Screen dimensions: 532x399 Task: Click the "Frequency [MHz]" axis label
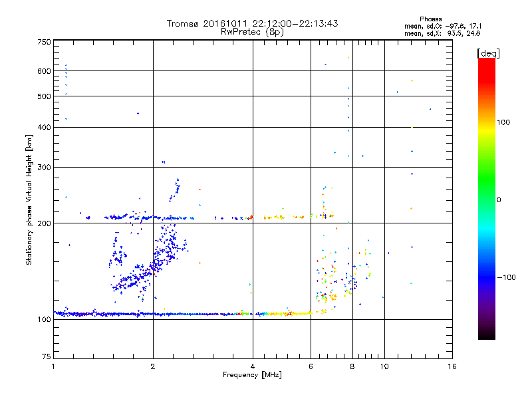[252, 375]
